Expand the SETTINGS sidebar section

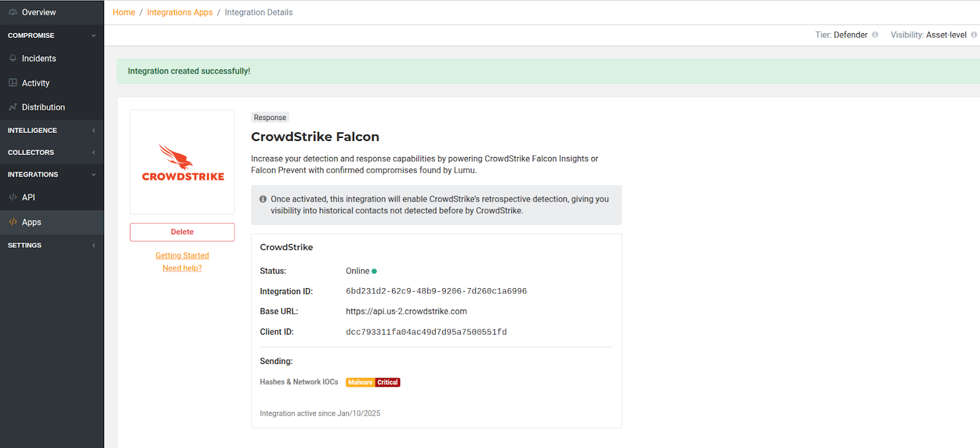pyautogui.click(x=94, y=245)
